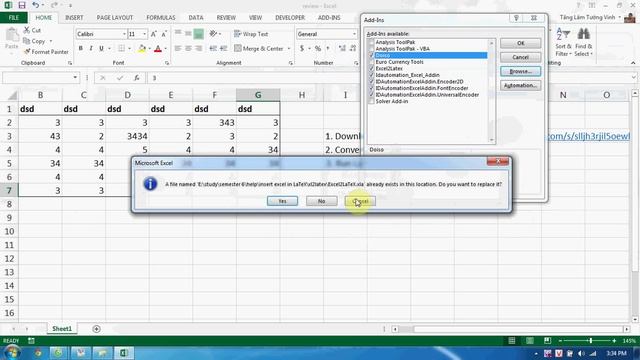Switch to the FORMULAS tab
This screenshot has width=640, height=360.
click(161, 18)
